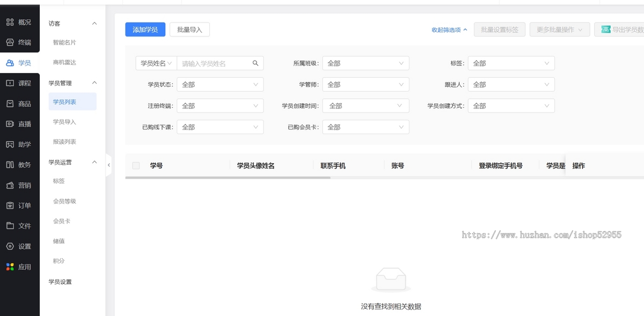This screenshot has height=316, width=644.
Task: Open the 学员姓名 search type dropdown
Action: (x=156, y=63)
